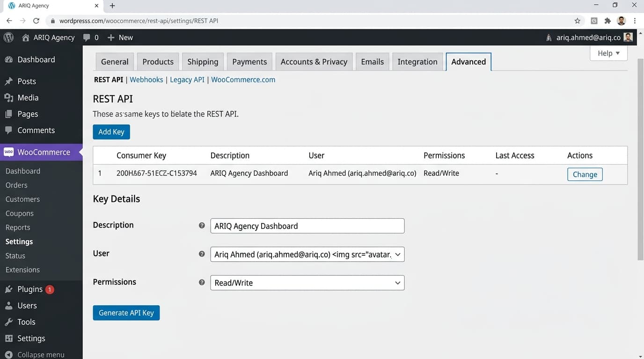Open the Integration tab
This screenshot has width=644, height=359.
[x=417, y=62]
